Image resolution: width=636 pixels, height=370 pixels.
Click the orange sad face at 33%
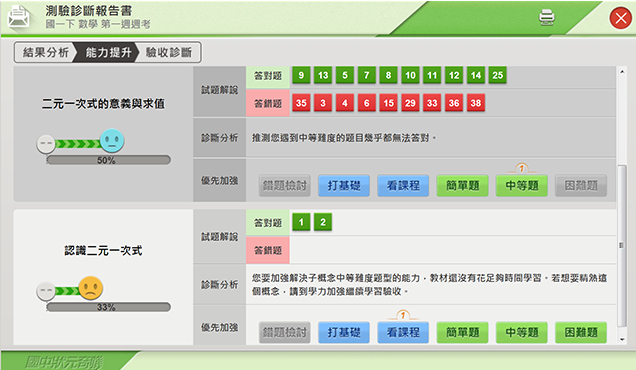pos(90,288)
